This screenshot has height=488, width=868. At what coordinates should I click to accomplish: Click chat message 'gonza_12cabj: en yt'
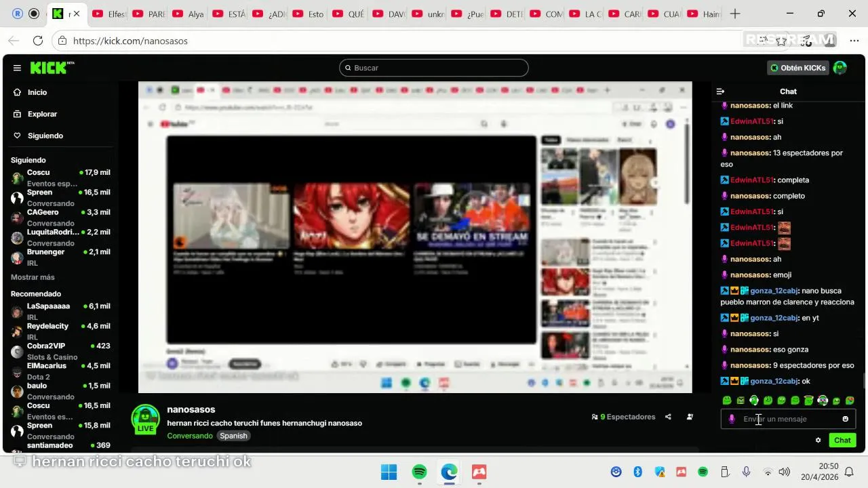(770, 318)
